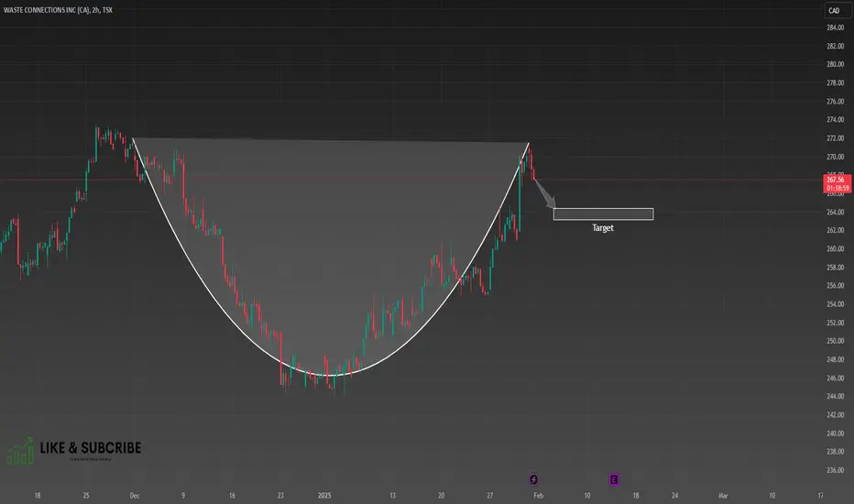
Task: Click the Feb label on time axis
Action: point(538,495)
